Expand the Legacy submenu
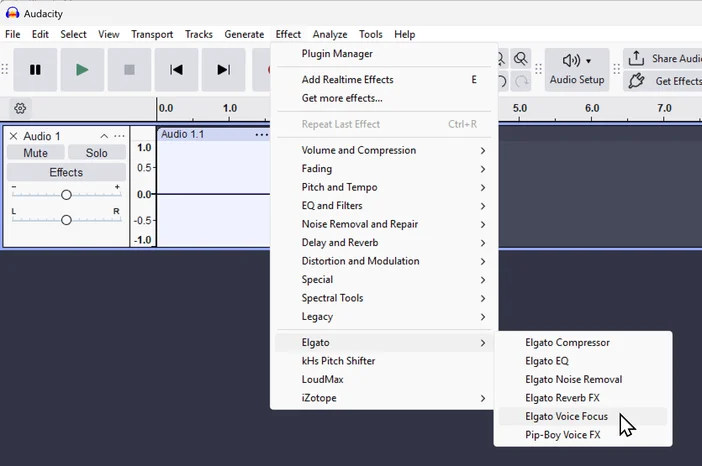702x466 pixels. coord(384,316)
